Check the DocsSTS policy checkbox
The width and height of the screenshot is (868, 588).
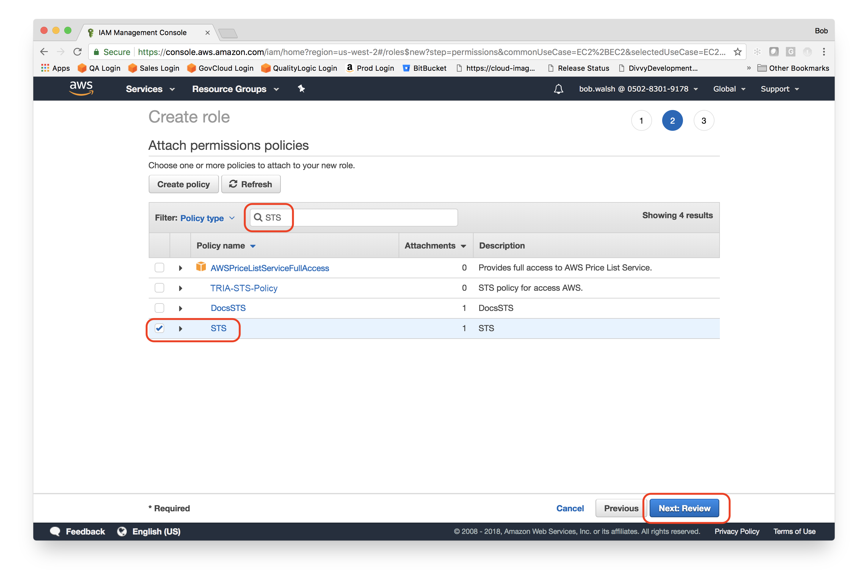[159, 308]
